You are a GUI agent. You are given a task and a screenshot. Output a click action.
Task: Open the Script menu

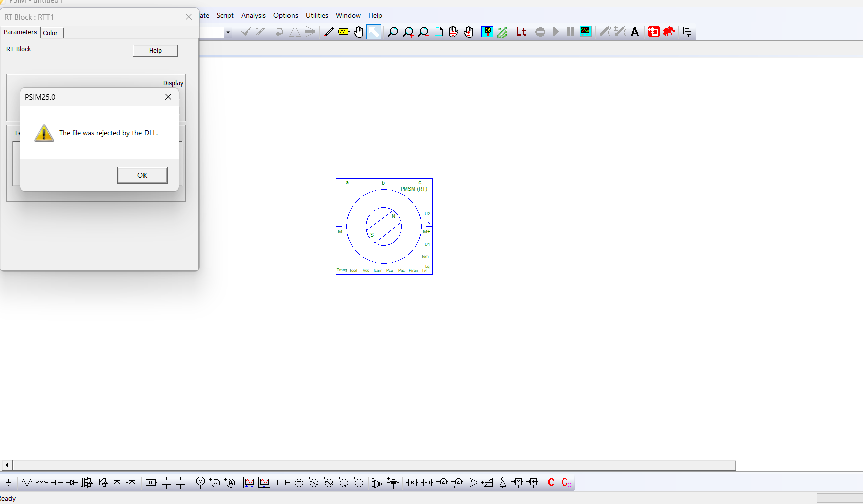pyautogui.click(x=225, y=16)
